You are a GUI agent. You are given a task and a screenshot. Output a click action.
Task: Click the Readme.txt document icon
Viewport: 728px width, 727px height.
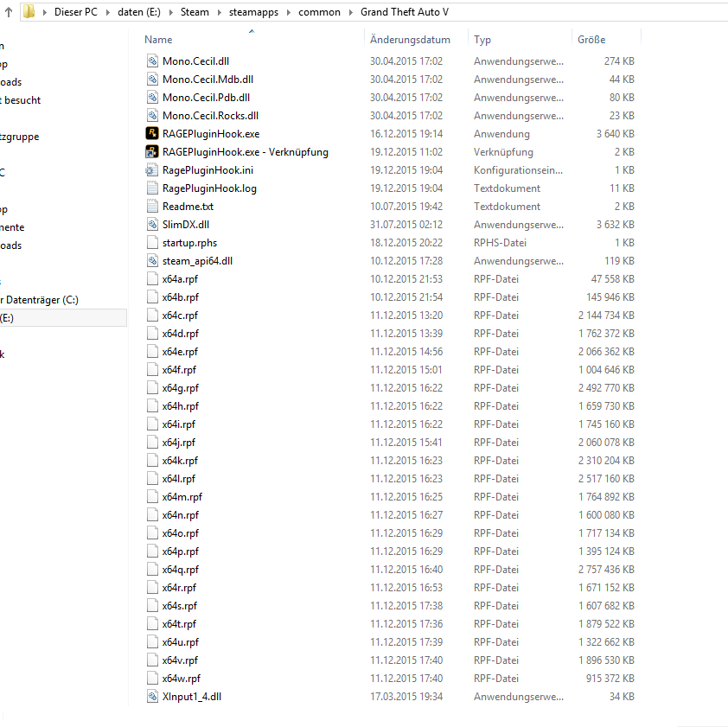click(x=152, y=206)
